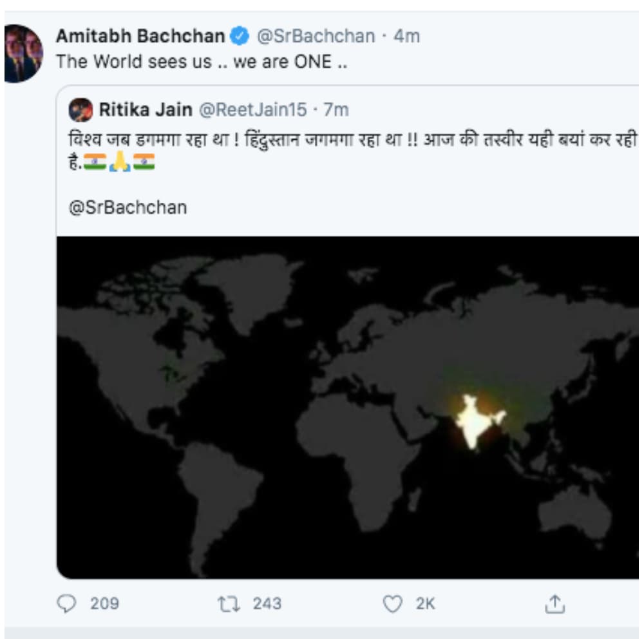
Task: Open the @ReetJain15 handle
Action: click(252, 109)
